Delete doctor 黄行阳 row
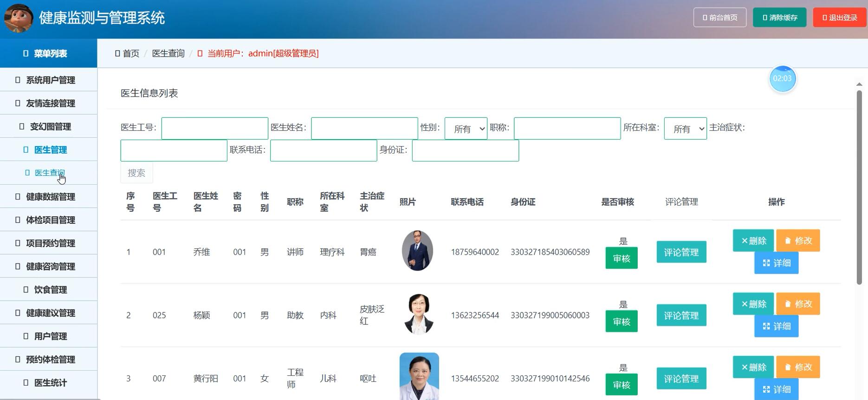868x400 pixels. pos(753,367)
